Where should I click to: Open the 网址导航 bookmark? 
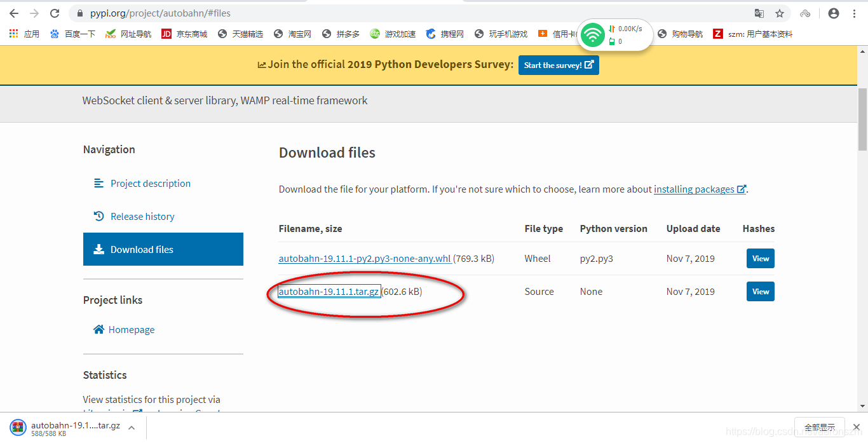(128, 34)
